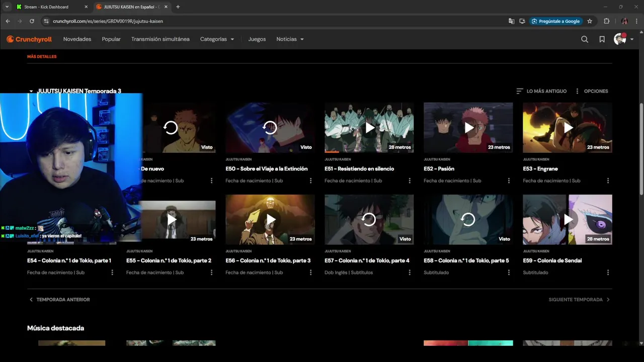This screenshot has width=644, height=362.
Task: Play episode E53 Engrane thumbnail
Action: 568,128
